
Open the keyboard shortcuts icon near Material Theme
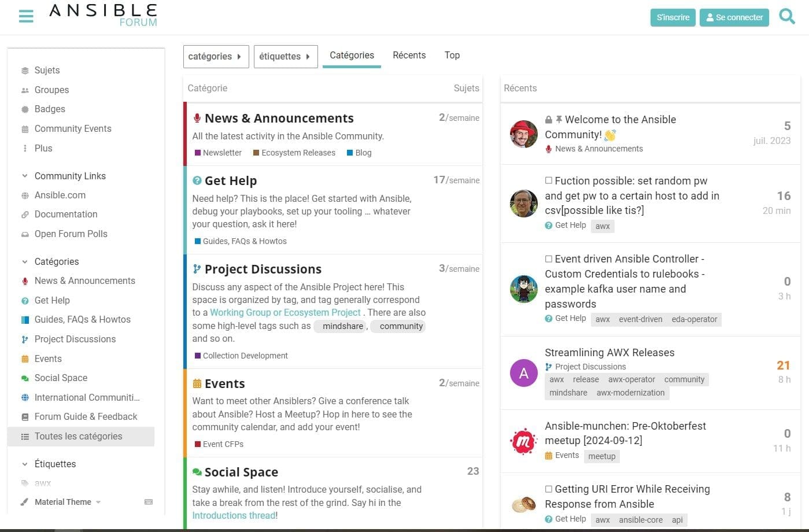(149, 502)
